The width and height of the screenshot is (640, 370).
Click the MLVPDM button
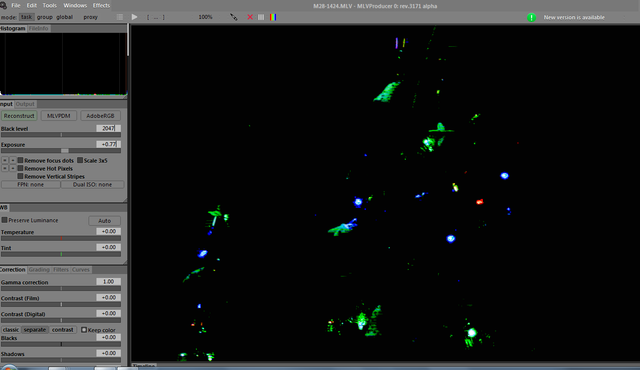click(x=58, y=116)
